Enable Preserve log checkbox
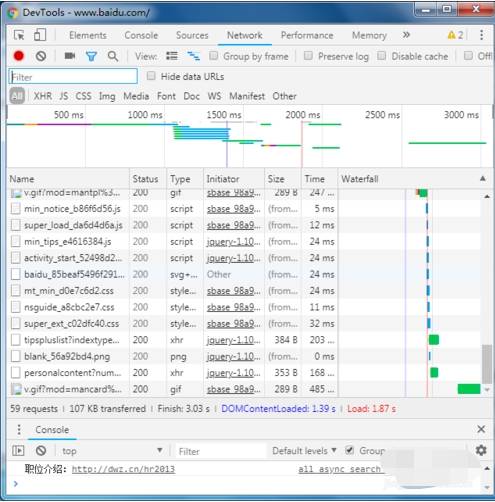The height and width of the screenshot is (502, 495). pyautogui.click(x=308, y=56)
